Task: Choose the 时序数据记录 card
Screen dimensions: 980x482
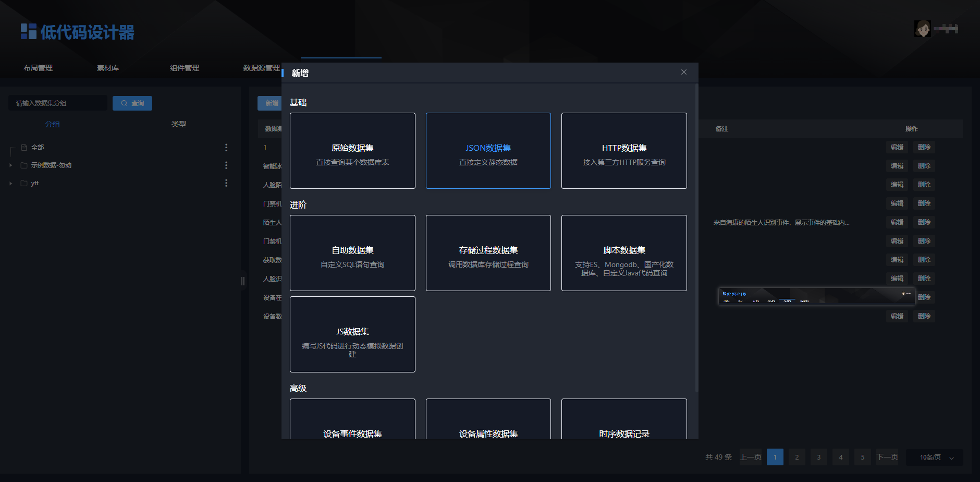Action: coord(624,419)
